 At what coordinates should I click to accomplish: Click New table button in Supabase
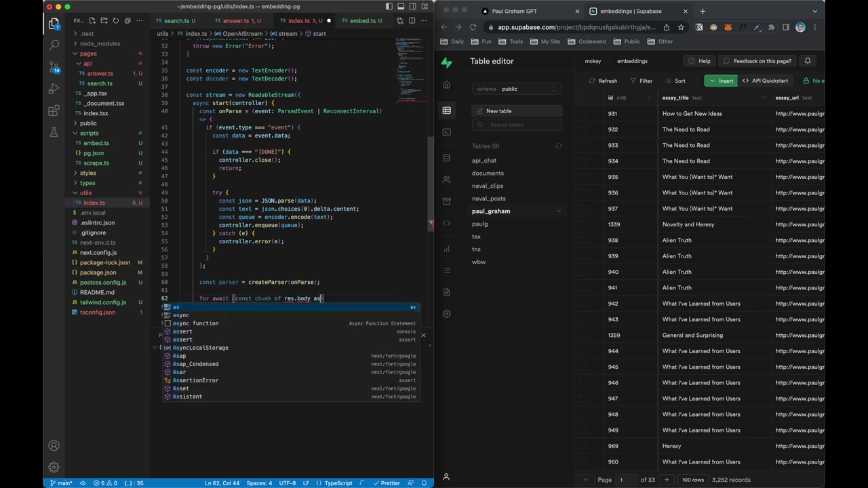[x=517, y=111]
